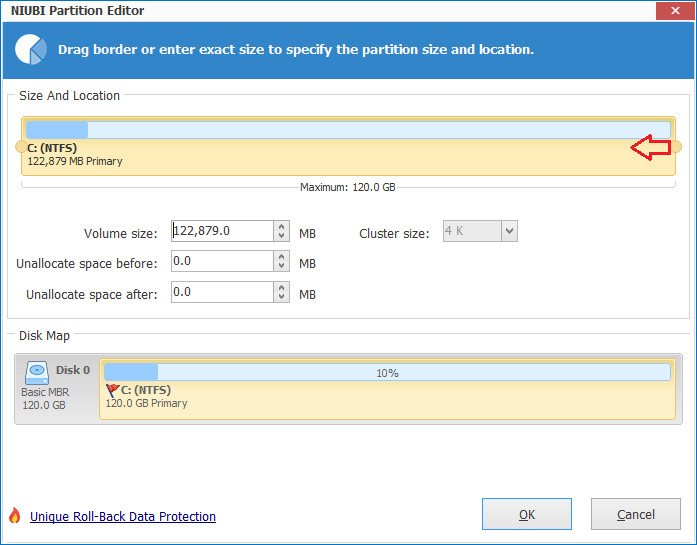
Task: Click the Cancel button
Action: pos(636,514)
